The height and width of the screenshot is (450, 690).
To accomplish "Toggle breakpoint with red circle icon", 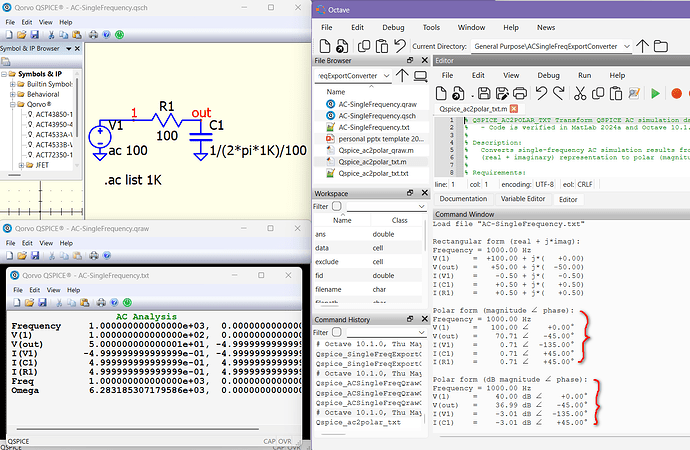I will (x=676, y=93).
